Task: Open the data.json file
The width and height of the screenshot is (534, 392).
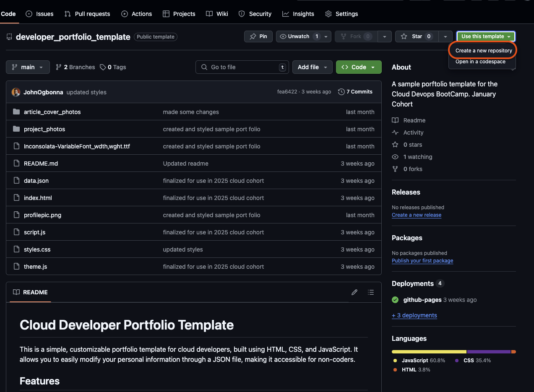Action: (36, 181)
